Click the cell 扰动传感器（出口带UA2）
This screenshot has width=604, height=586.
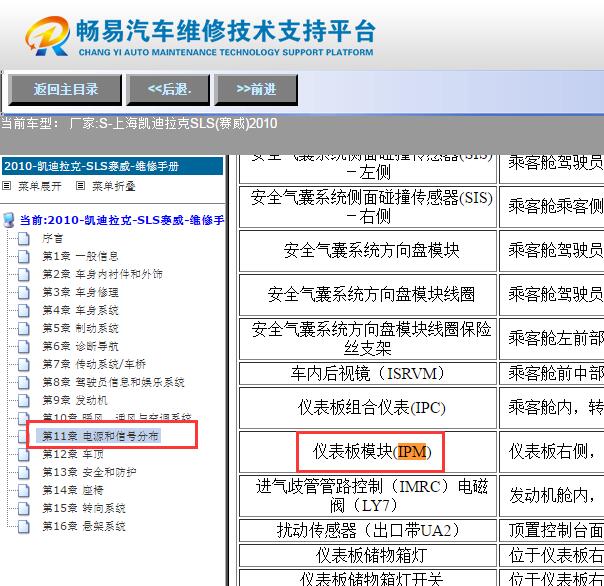pos(368,531)
